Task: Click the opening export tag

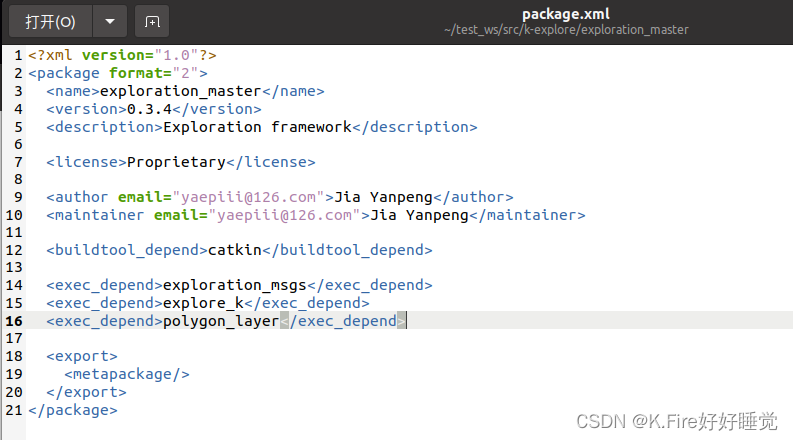Action: pos(82,357)
